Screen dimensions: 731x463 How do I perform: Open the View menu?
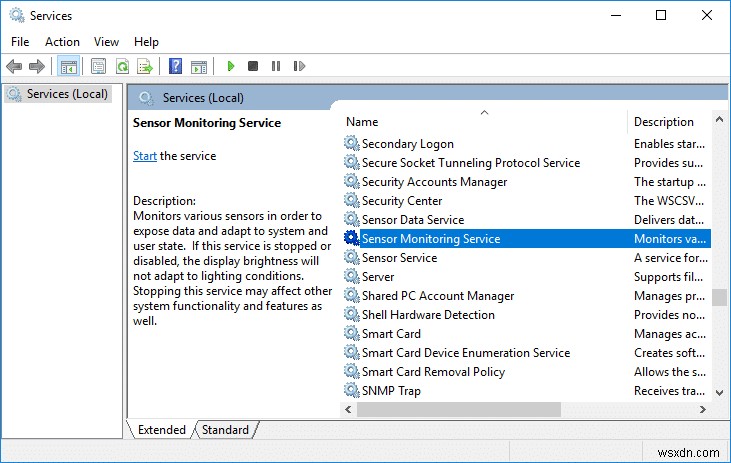[x=106, y=42]
